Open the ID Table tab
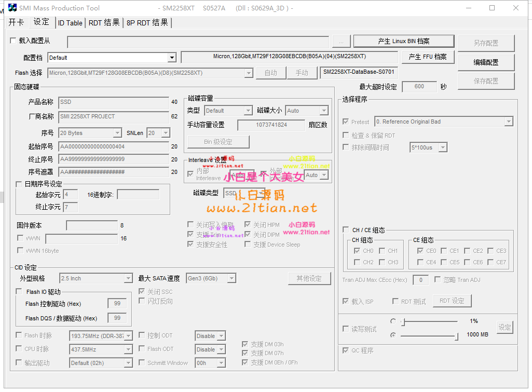 click(x=70, y=23)
